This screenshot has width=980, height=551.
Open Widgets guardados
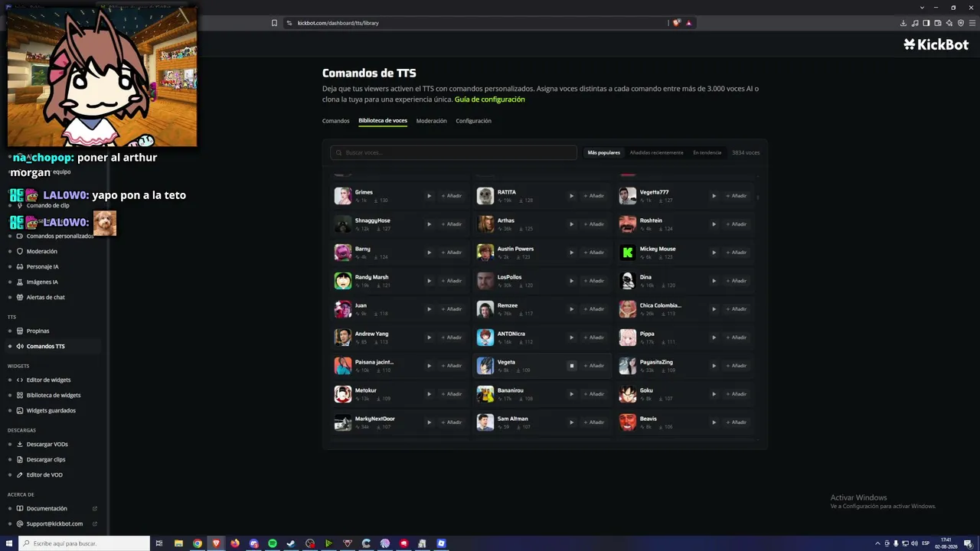[51, 410]
